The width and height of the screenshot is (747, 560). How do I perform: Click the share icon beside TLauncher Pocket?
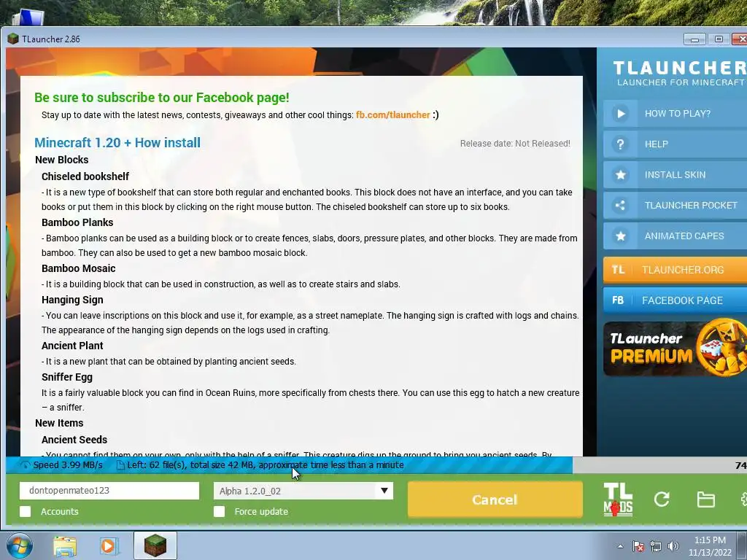point(620,205)
